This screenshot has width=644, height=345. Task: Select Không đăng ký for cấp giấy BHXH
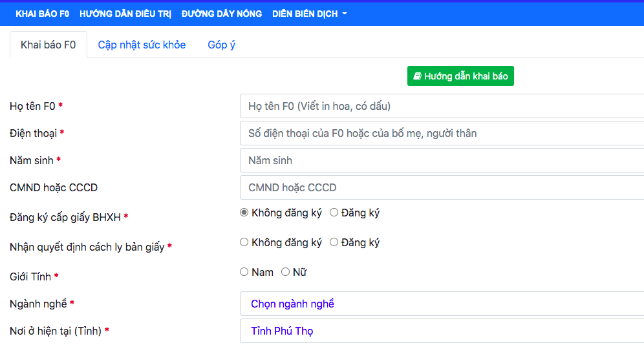tap(244, 213)
